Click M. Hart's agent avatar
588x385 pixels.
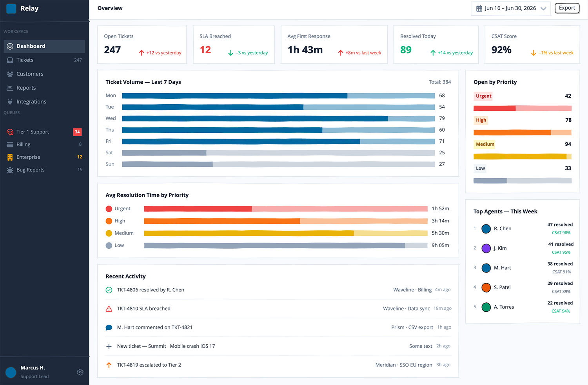tap(486, 268)
